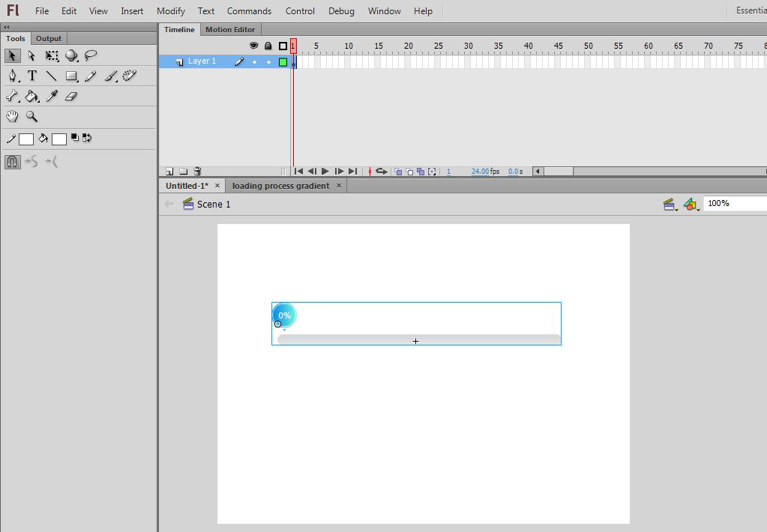
Task: Open the 100% zoom level combo box
Action: tap(736, 203)
